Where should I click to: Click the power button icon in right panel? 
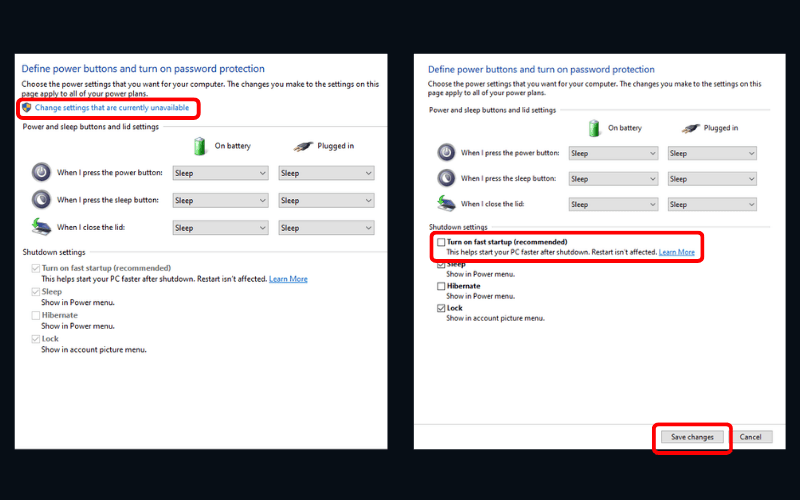[x=446, y=153]
